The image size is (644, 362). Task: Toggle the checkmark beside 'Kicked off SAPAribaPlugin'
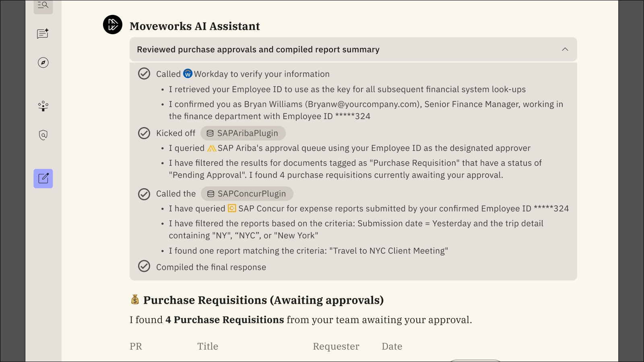tap(144, 133)
